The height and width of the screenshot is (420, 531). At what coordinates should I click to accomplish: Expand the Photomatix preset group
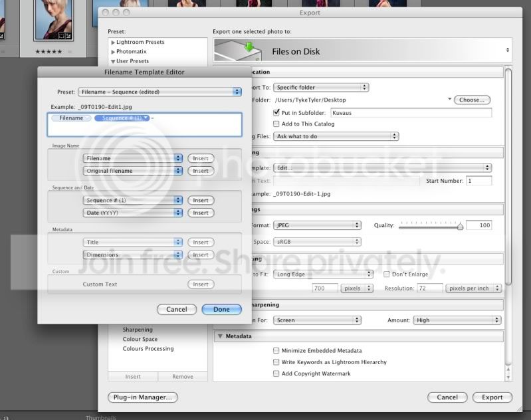click(114, 52)
